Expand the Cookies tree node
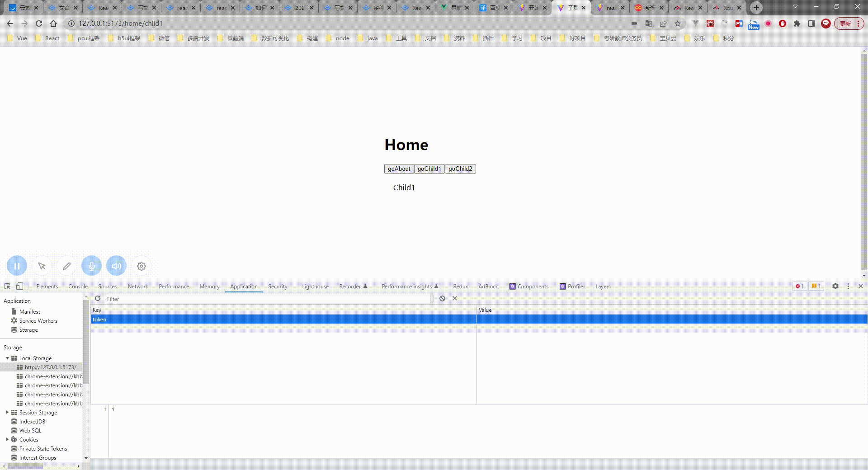 coord(7,440)
